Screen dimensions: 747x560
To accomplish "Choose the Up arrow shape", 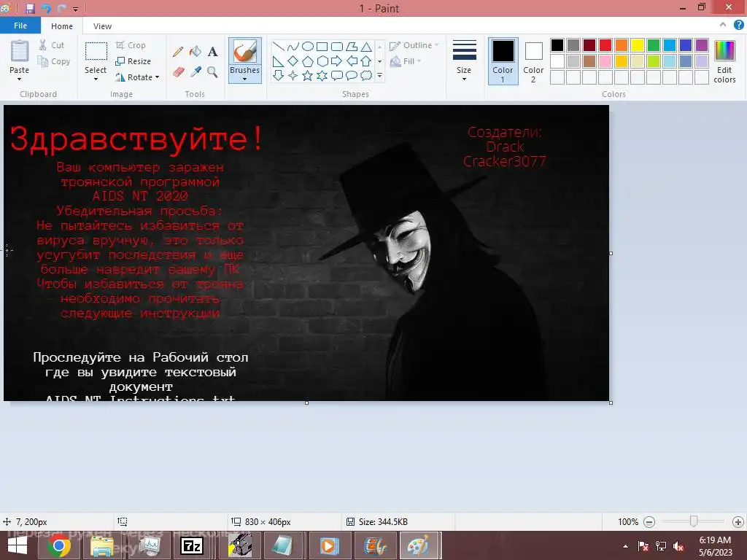I will click(x=366, y=61).
